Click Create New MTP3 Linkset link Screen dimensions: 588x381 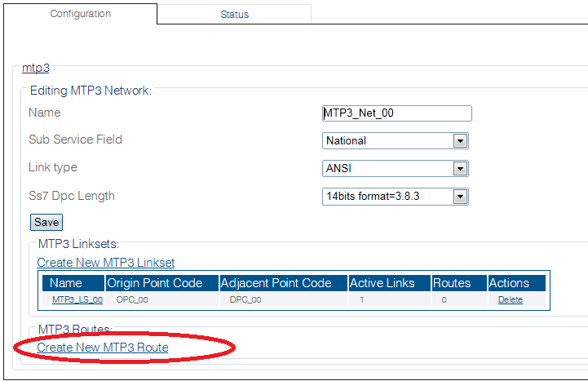106,263
